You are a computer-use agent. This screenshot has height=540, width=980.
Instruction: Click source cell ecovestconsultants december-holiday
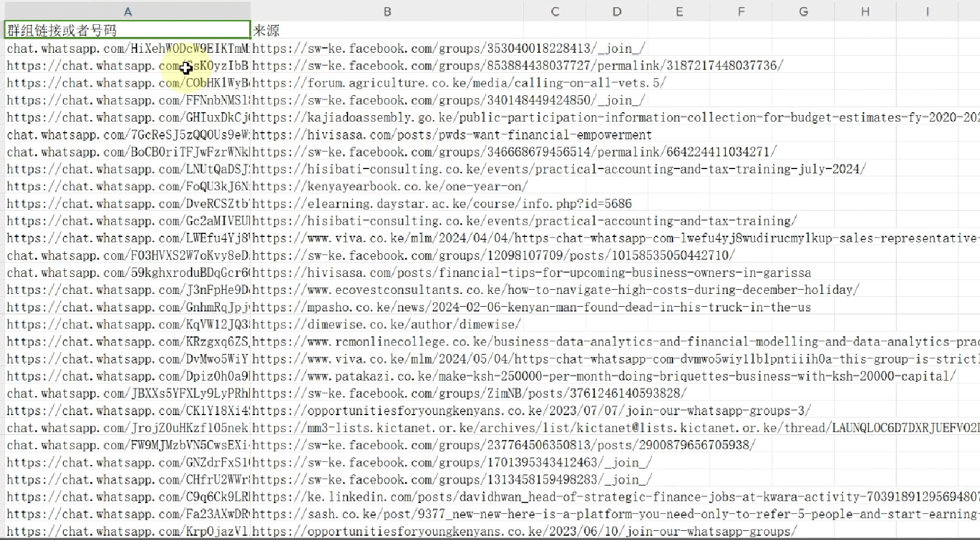387,290
